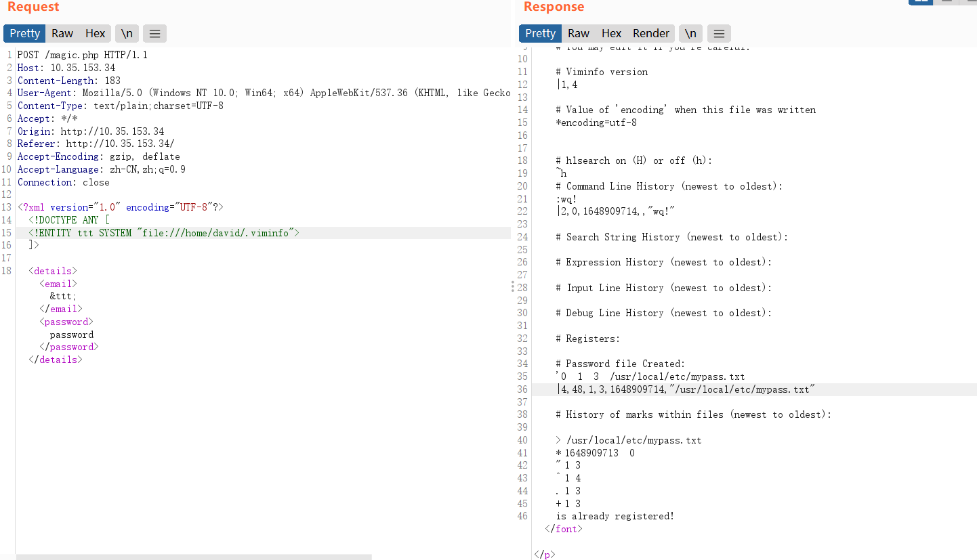Screen dimensions: 977x560
Task: Click the ENTITY ttt SYSTEM file path line
Action: click(164, 233)
